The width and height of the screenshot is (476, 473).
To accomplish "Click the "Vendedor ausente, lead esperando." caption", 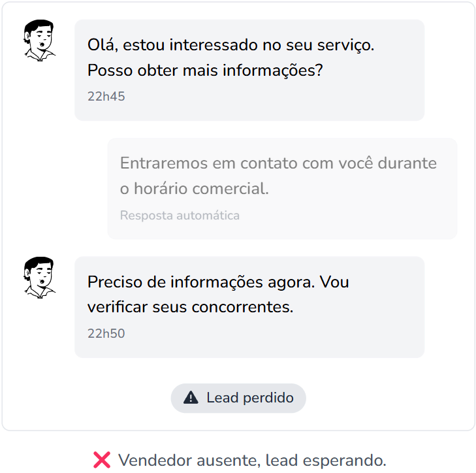I will pyautogui.click(x=252, y=460).
